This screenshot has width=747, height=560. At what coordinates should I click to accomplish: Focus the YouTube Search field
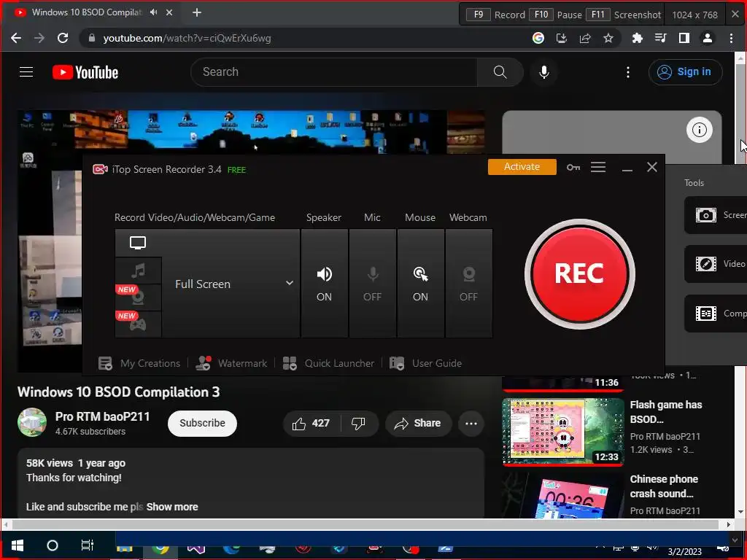333,72
